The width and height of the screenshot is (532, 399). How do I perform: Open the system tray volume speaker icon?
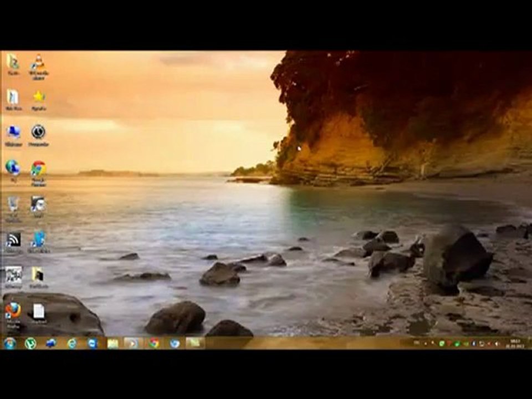click(497, 344)
